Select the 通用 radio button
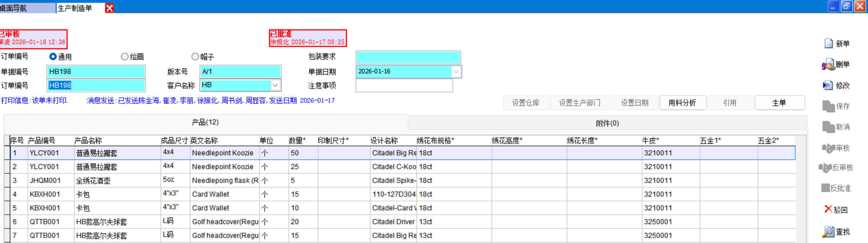 click(x=53, y=57)
